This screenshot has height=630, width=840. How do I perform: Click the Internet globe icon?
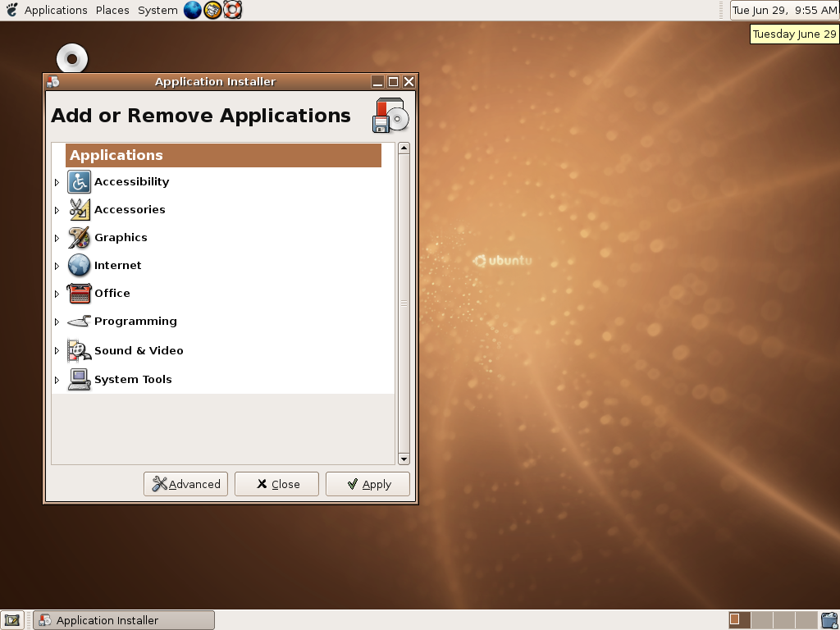[79, 265]
